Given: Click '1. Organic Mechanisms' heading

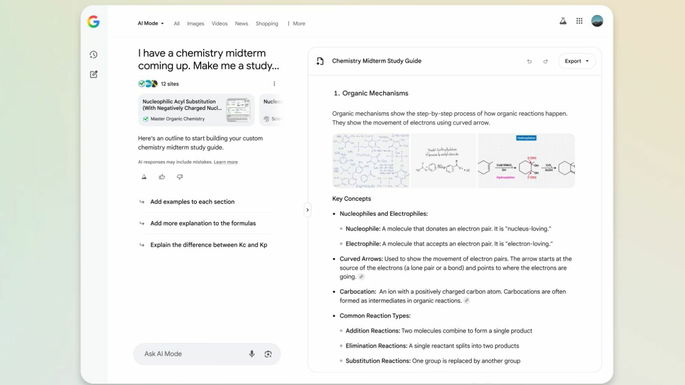Looking at the screenshot, I should tap(370, 94).
